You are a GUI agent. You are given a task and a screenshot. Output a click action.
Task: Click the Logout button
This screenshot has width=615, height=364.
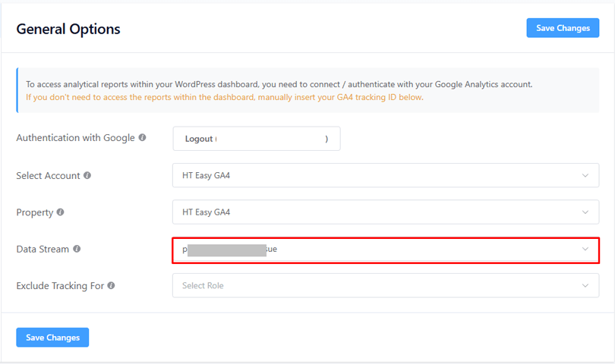pos(256,139)
